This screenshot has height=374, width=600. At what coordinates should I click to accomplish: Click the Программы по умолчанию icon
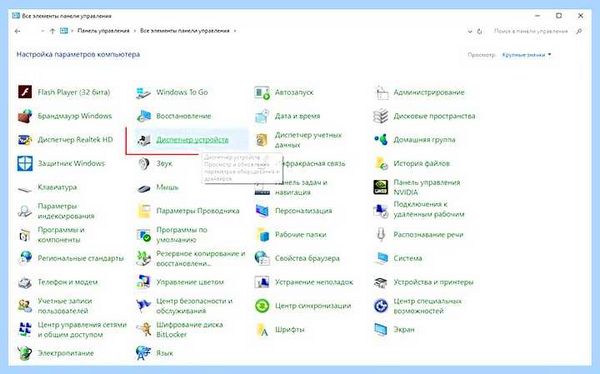144,235
